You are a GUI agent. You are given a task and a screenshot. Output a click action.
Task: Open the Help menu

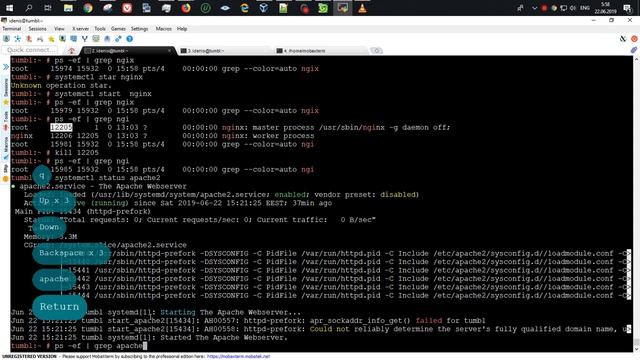pos(182,29)
